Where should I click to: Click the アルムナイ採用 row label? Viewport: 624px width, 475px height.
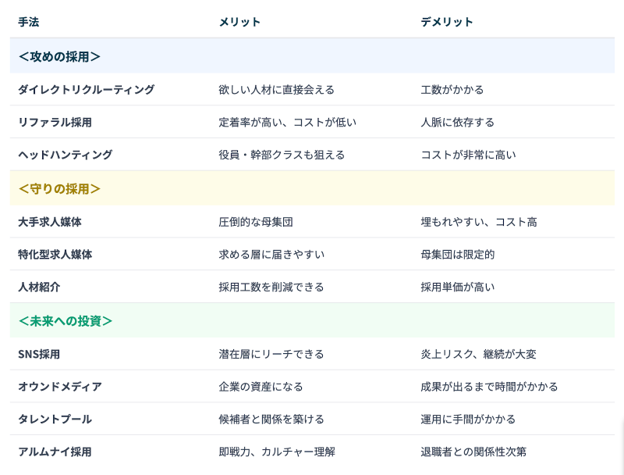coord(55,452)
